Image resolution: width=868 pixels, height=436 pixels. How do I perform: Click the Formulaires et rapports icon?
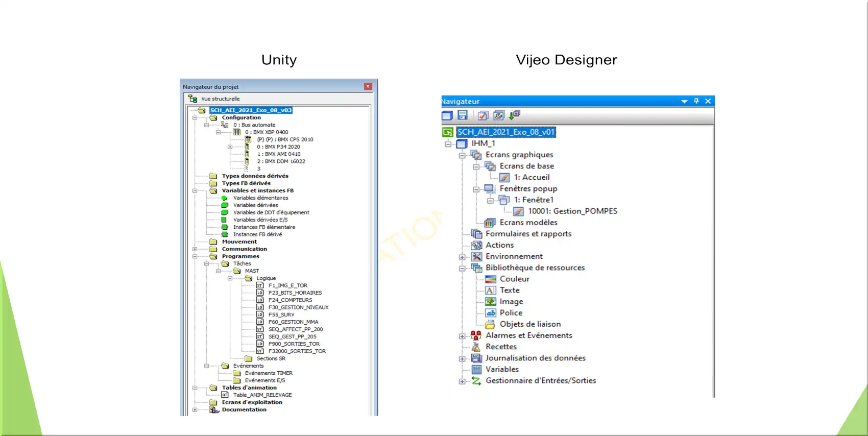[x=476, y=234]
